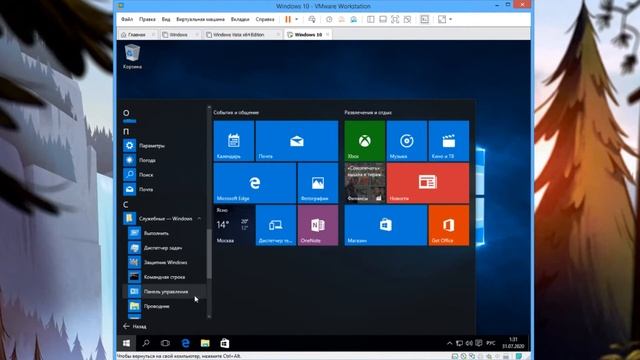This screenshot has height=360, width=640.
Task: Jump to letter С in app list
Action: click(126, 204)
